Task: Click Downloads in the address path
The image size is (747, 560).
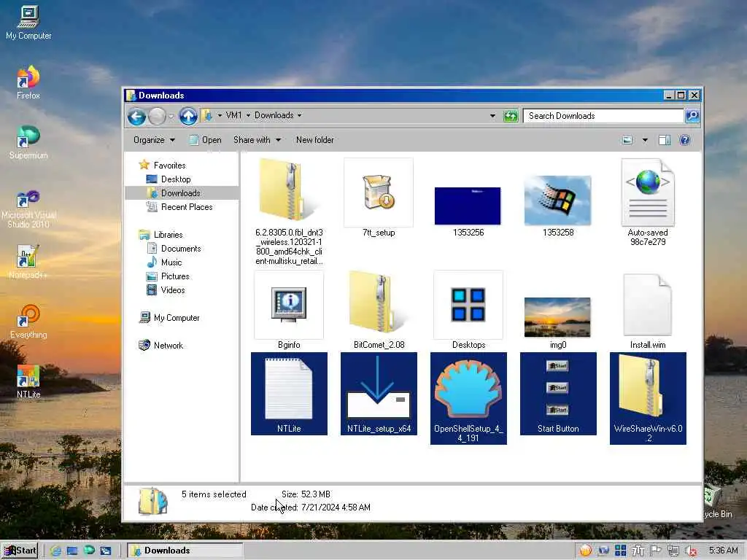Action: click(274, 115)
